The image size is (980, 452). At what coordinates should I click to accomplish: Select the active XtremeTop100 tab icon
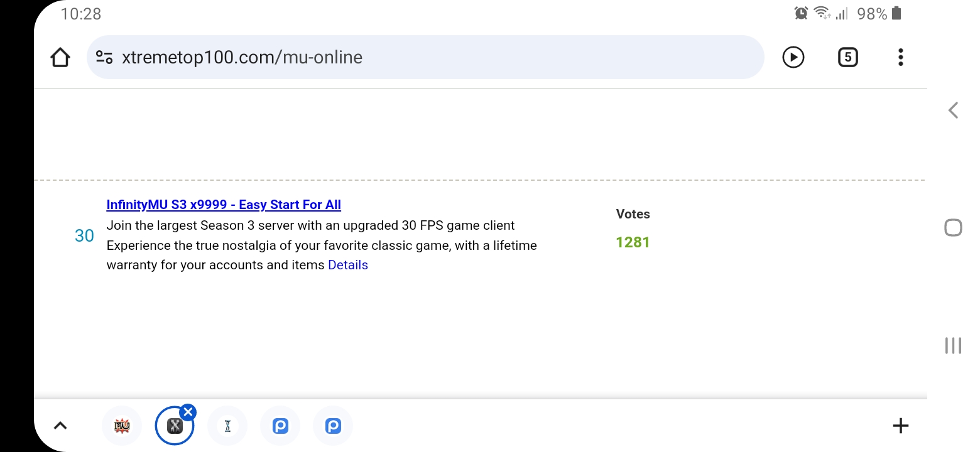(175, 426)
